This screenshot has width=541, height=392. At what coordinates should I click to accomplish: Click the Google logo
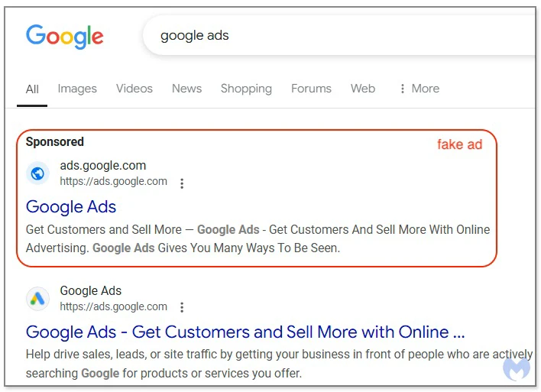click(x=64, y=36)
